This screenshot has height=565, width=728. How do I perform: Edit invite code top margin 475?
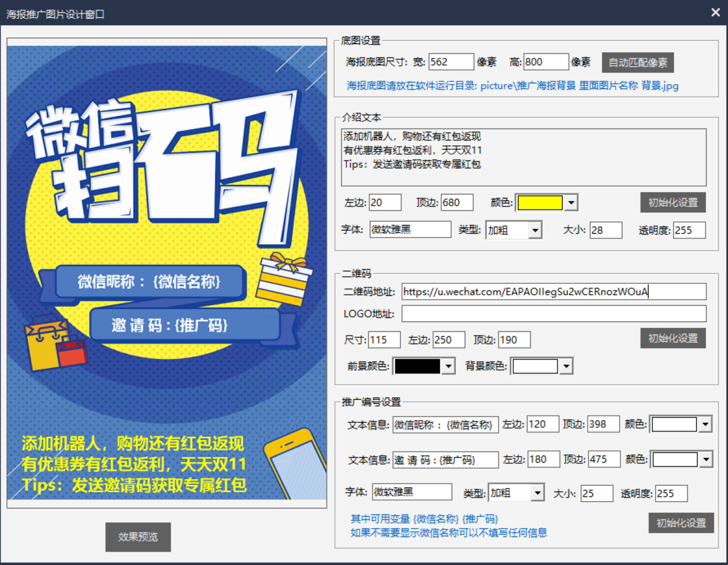[x=604, y=460]
